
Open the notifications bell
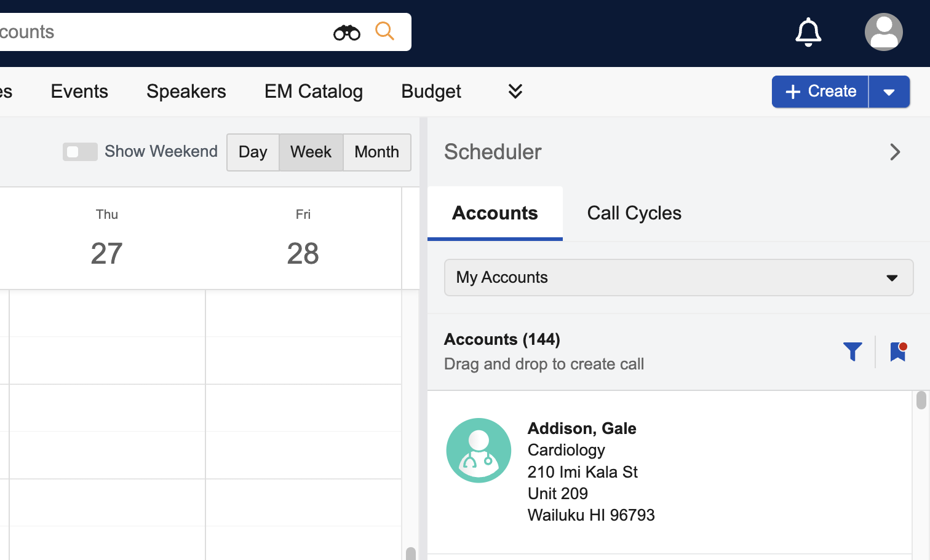click(x=808, y=32)
